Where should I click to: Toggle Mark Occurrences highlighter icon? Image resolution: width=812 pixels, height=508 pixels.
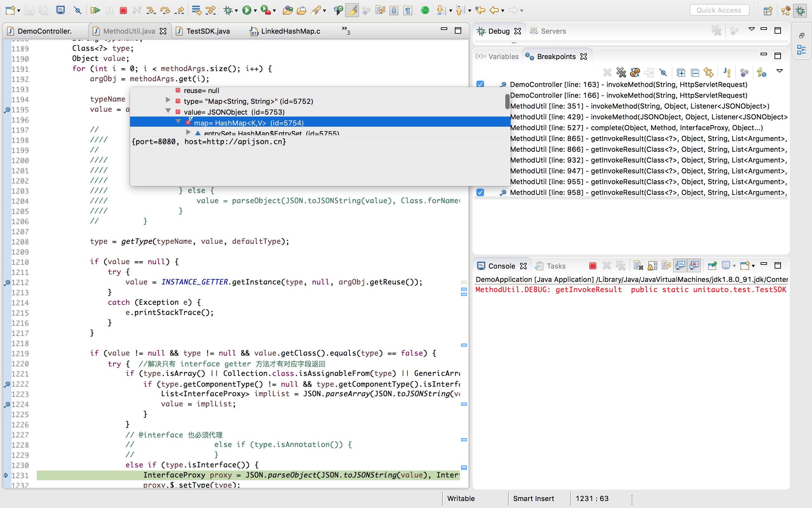tap(352, 10)
